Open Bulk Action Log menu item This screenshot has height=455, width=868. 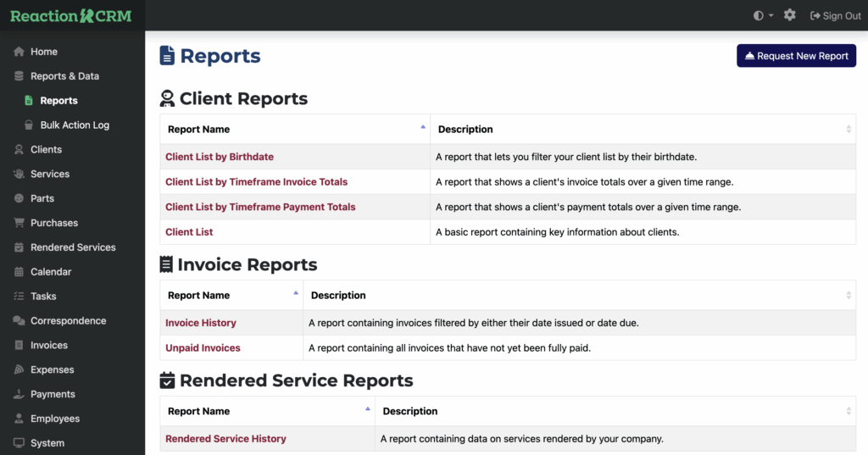[75, 125]
